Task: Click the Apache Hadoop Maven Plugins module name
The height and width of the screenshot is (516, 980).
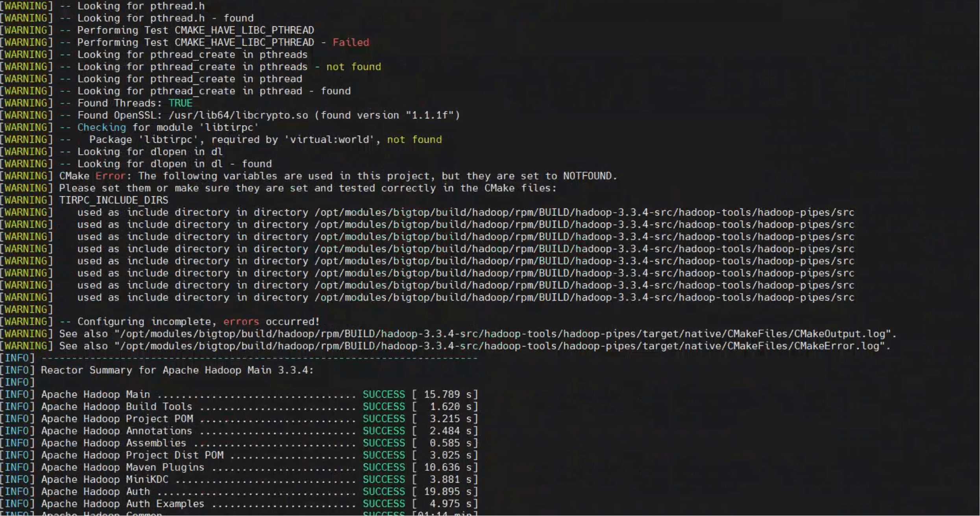Action: coord(122,467)
